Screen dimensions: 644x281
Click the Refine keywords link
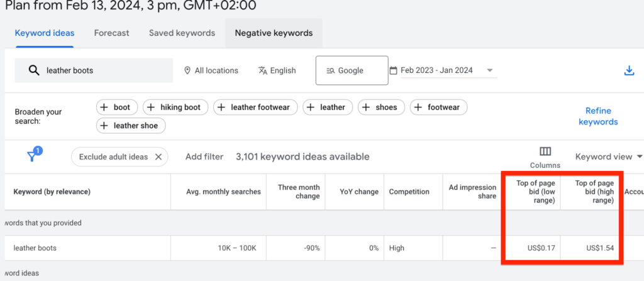tap(597, 116)
